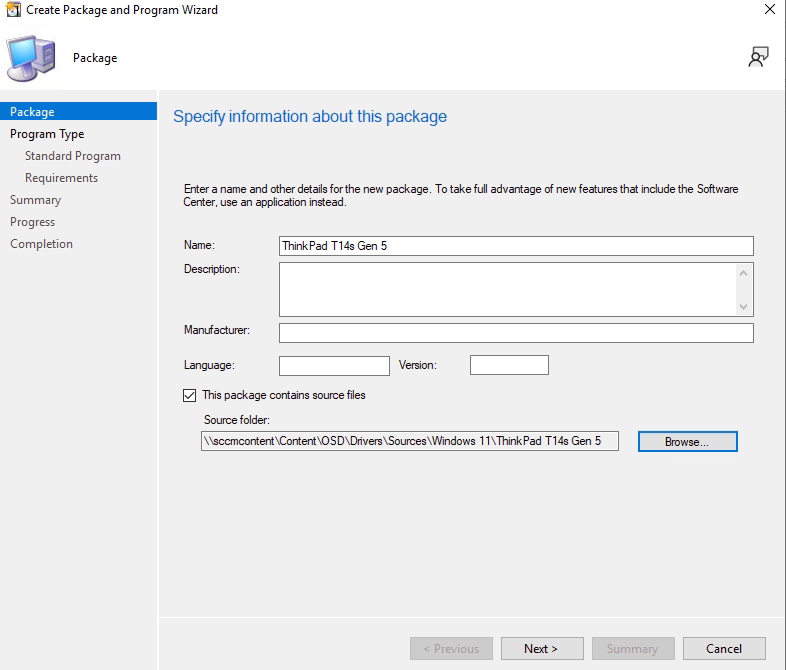Viewport: 786px width, 670px height.
Task: Click the 'Source folder:' label
Action: (237, 420)
